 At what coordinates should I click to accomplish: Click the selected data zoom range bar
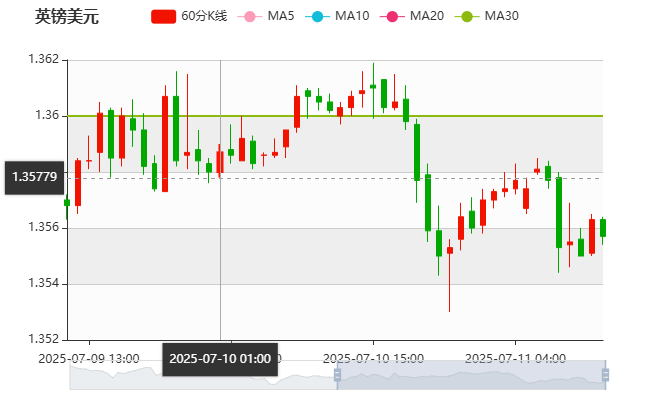click(471, 375)
